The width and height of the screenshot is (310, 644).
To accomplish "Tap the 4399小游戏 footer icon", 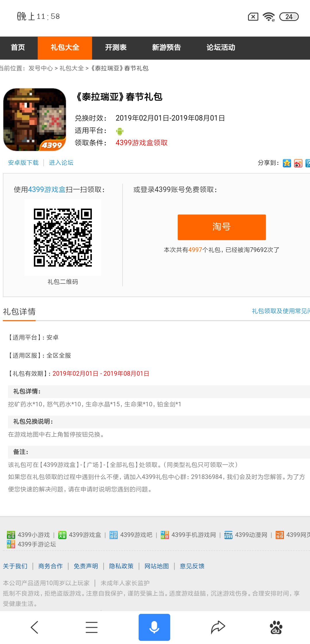I will pyautogui.click(x=11, y=535).
